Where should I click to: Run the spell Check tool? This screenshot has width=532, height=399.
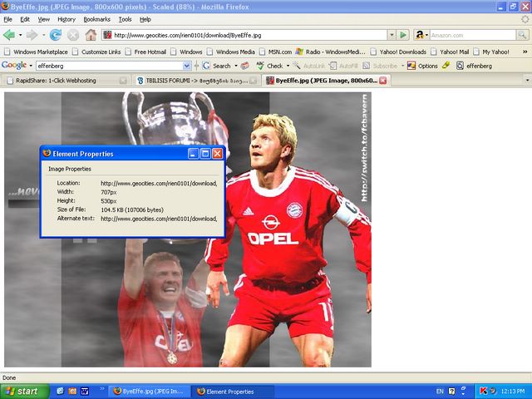coord(269,66)
